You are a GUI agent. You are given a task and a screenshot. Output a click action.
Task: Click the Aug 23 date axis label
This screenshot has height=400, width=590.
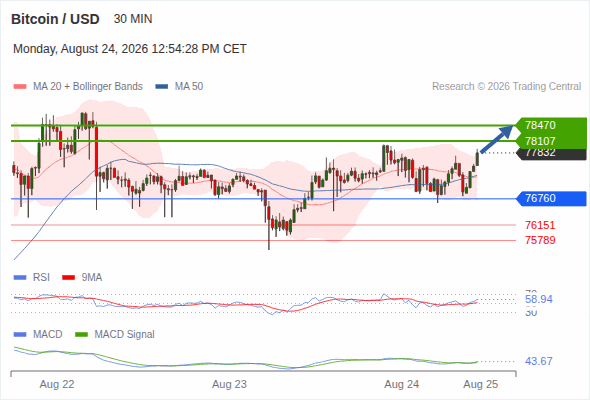click(x=230, y=384)
